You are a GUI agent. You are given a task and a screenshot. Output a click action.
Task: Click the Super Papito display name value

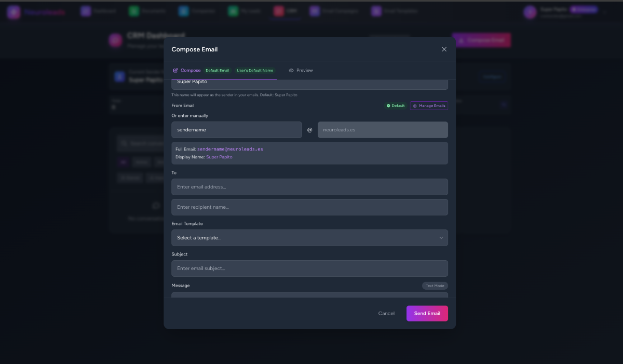point(219,157)
